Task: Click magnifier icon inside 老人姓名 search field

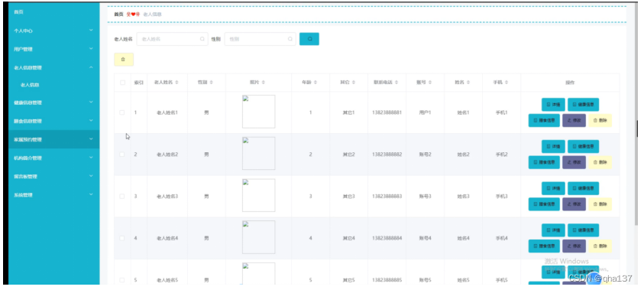Action: click(x=202, y=39)
